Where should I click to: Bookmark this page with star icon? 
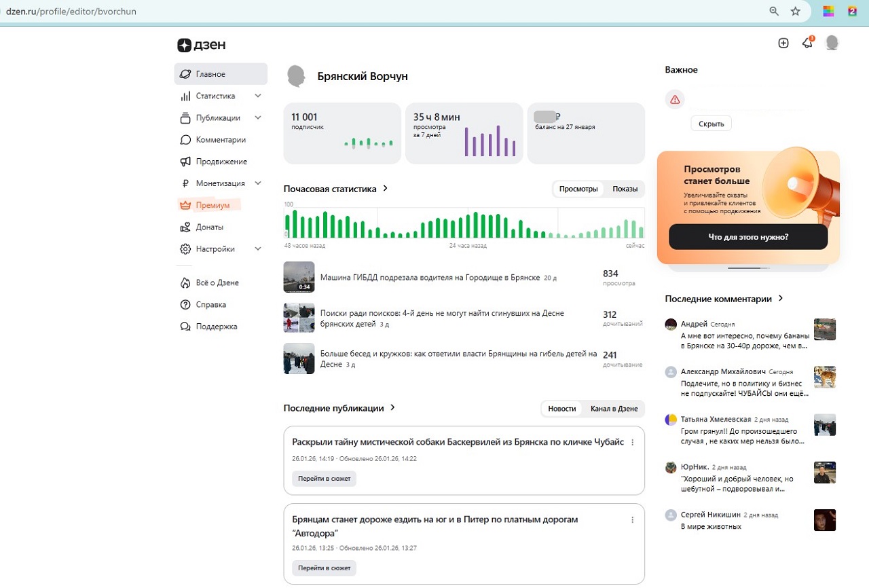point(796,12)
